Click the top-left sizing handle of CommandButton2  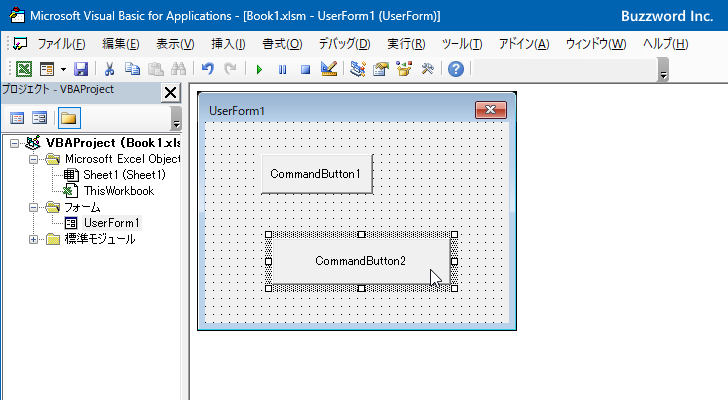coord(268,235)
